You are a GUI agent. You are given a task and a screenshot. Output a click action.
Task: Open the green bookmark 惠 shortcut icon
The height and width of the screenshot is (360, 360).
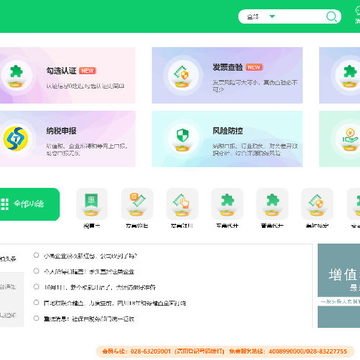(92, 204)
